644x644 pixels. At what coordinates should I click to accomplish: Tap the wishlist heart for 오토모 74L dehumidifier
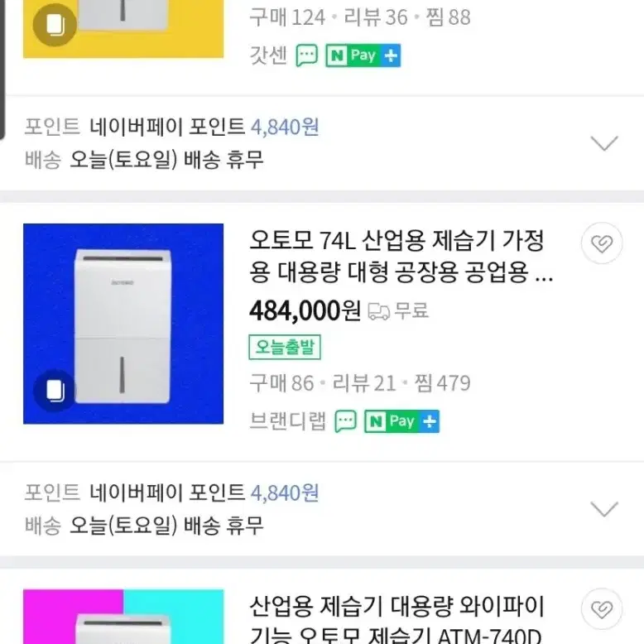(602, 243)
